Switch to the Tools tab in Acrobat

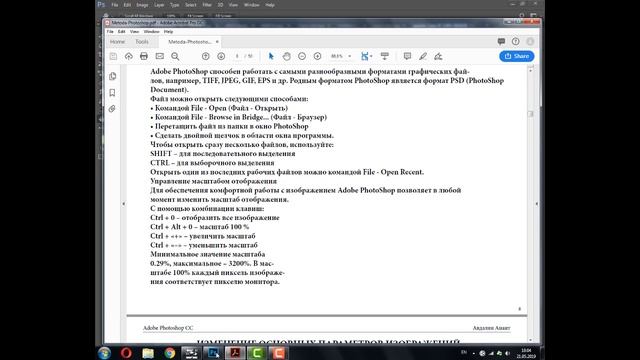142,42
